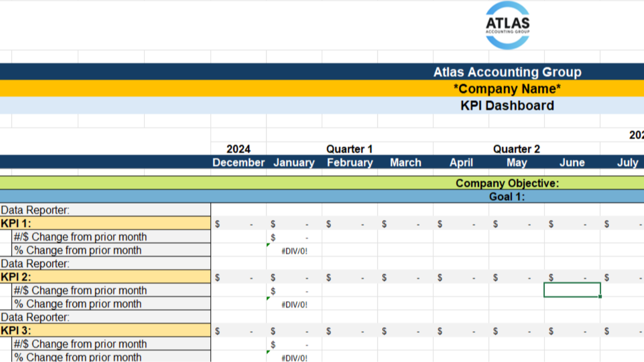The width and height of the screenshot is (644, 362).
Task: Click % Change from prior month under KPI 1
Action: [111, 250]
